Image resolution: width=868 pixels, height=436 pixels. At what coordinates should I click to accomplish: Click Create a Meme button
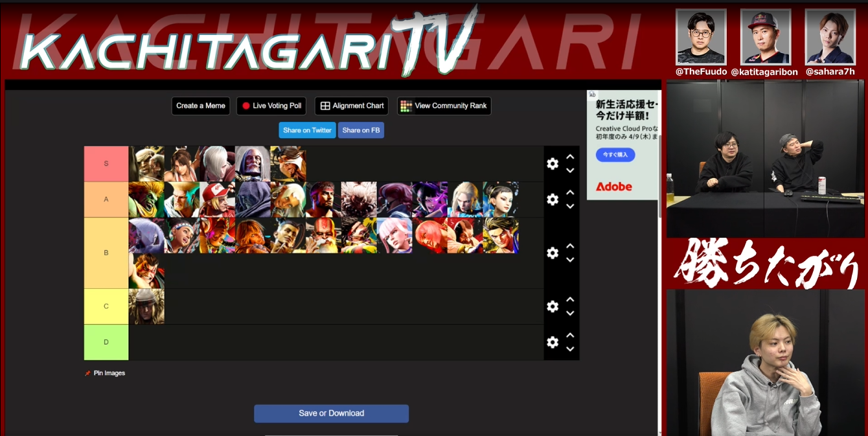click(x=201, y=106)
